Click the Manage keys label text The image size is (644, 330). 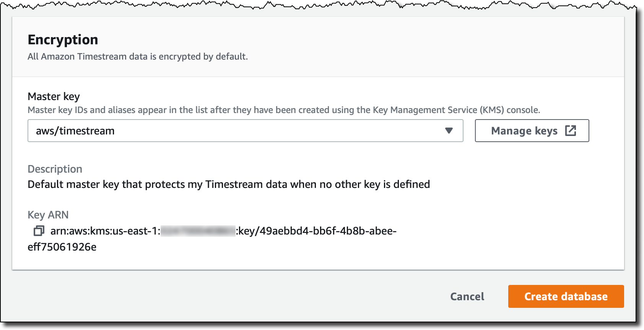coord(524,131)
